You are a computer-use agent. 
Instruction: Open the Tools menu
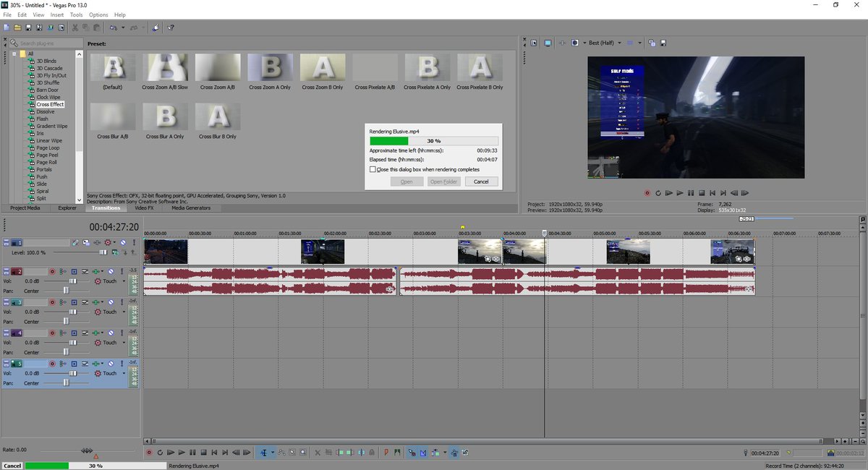(x=77, y=14)
